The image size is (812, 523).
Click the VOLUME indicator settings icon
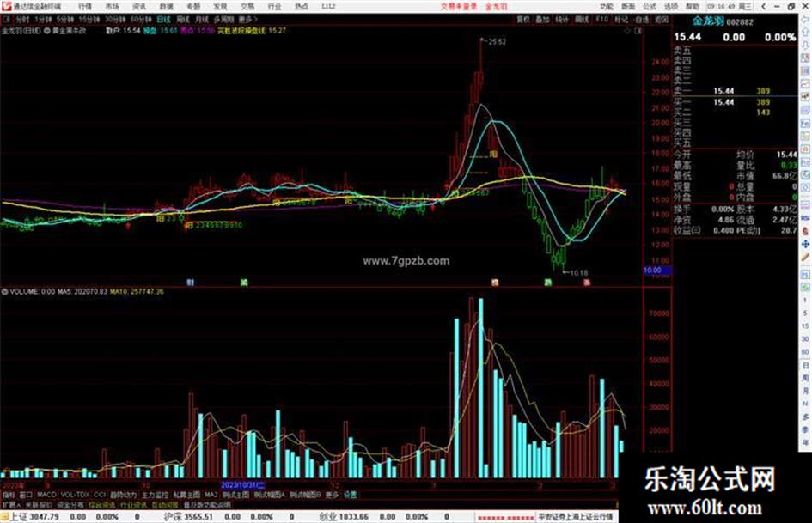coord(4,292)
